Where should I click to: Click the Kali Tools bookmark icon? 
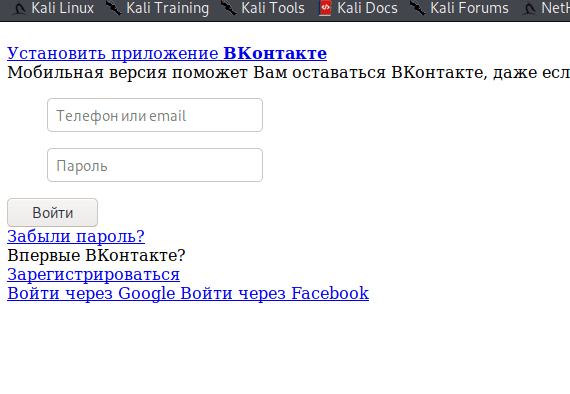tap(229, 8)
